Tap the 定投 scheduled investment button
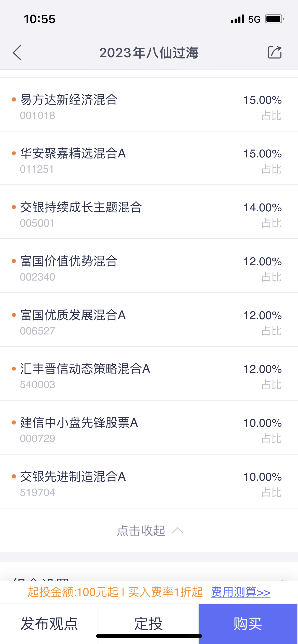Viewport: 298px width, 644px height. (x=148, y=624)
